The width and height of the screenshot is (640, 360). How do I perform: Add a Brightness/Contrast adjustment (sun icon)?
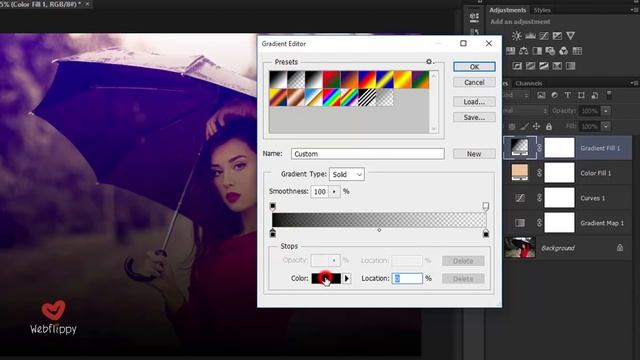coord(517,36)
